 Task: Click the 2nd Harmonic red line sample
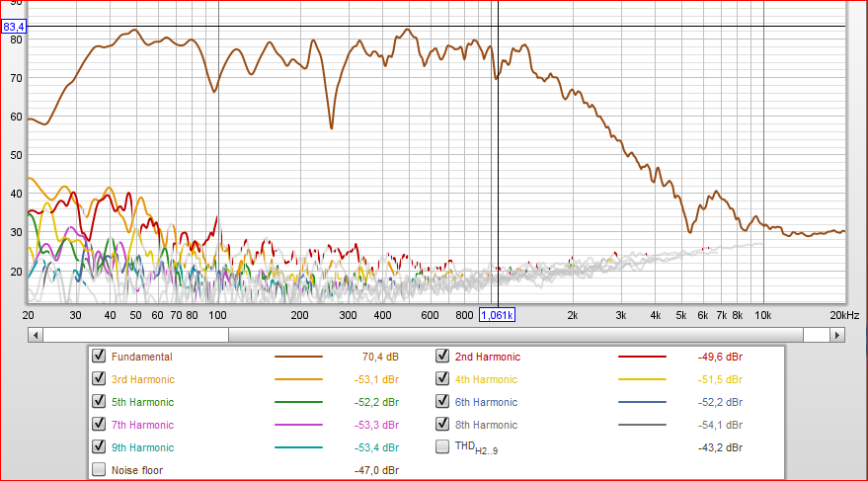[x=642, y=358]
